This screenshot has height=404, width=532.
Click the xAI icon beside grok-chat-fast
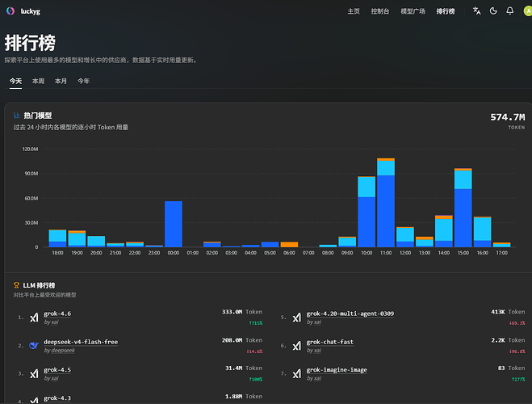coord(296,346)
